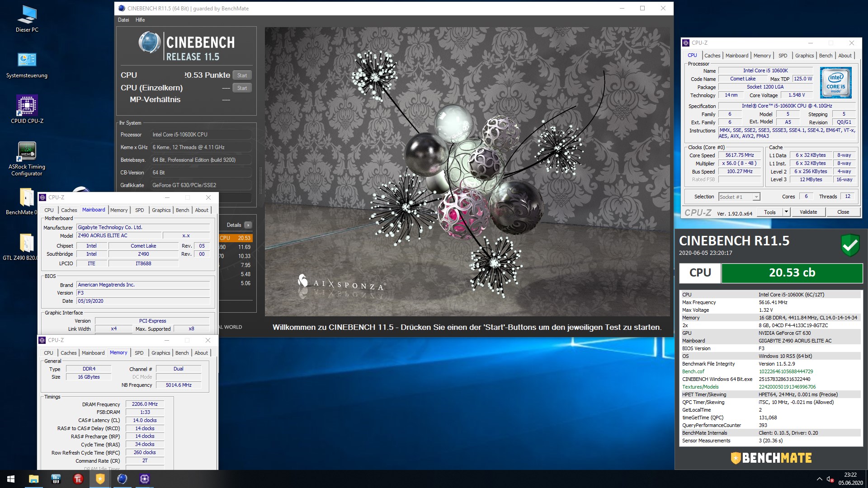Screen dimensions: 868x488
Task: Show hidden system tray icons
Action: click(819, 479)
